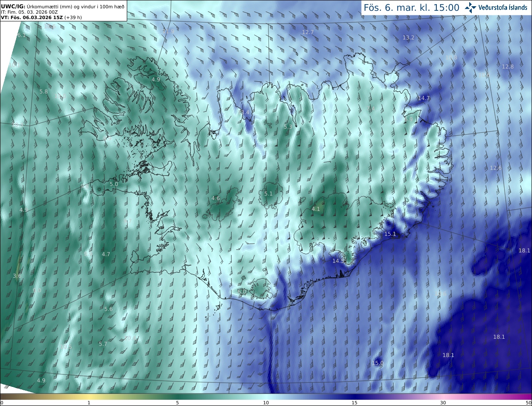Click the 5.1 value on Hofsjökull glacier
This screenshot has height=406, width=532.
pyautogui.click(x=268, y=193)
